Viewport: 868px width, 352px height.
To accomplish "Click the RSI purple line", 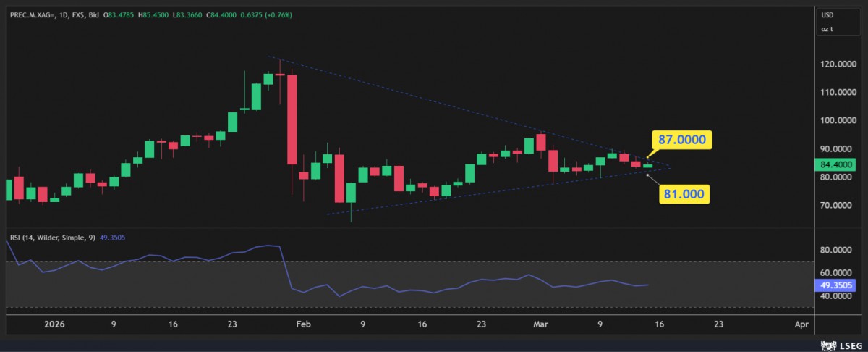I will tap(434, 289).
